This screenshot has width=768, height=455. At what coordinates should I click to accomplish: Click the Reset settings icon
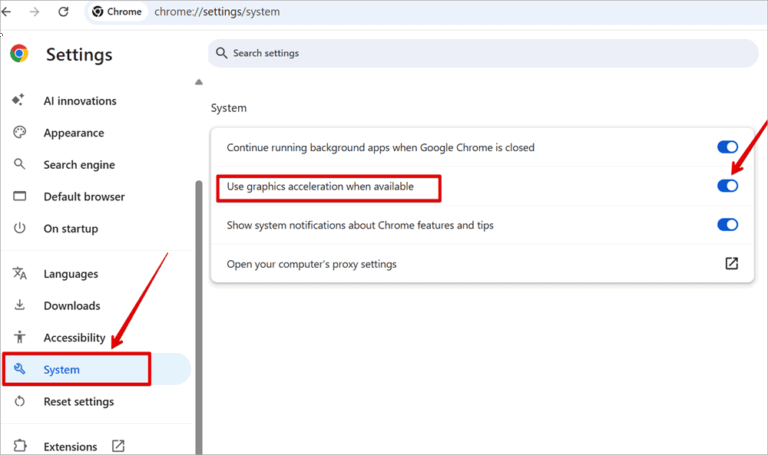(x=20, y=401)
